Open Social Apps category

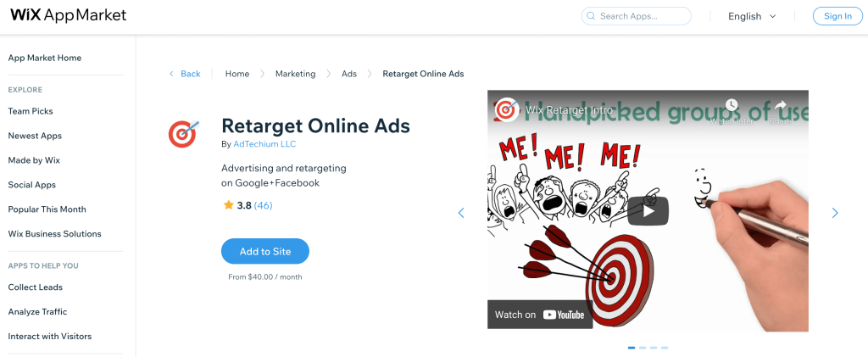[31, 185]
